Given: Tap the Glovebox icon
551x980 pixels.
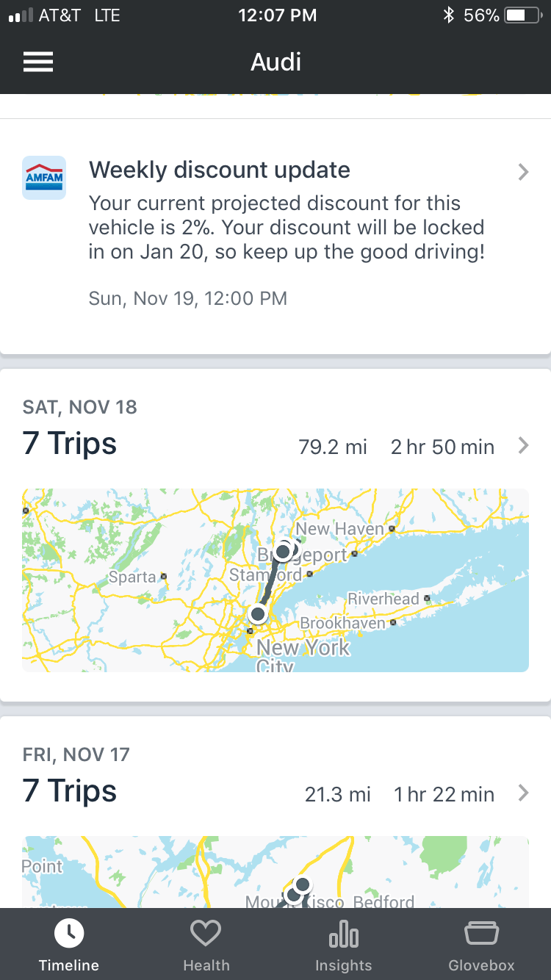Looking at the screenshot, I should 481,934.
